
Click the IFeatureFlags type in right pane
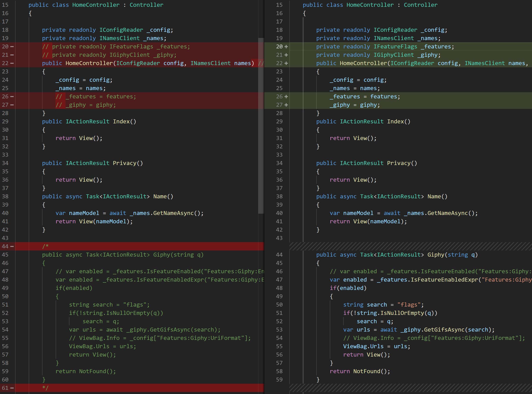click(395, 47)
